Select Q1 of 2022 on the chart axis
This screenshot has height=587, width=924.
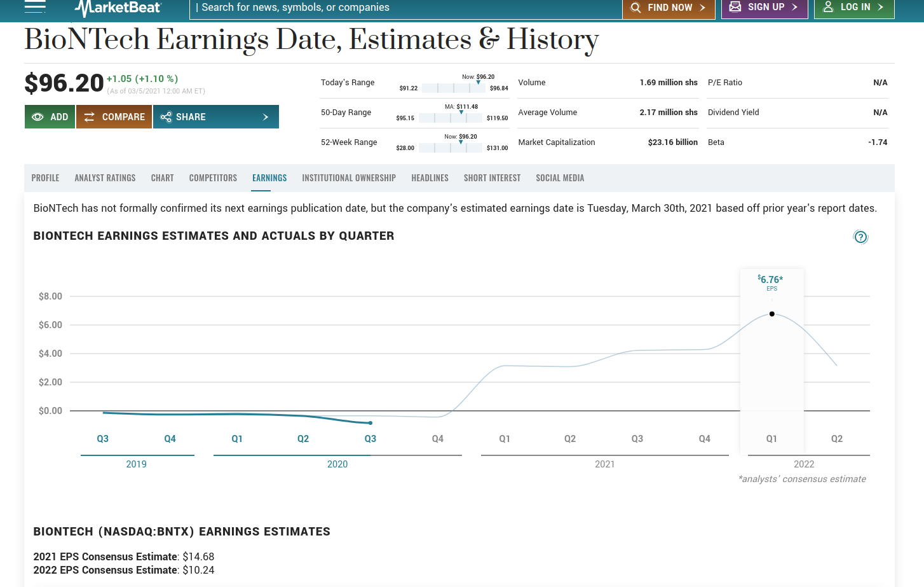771,439
